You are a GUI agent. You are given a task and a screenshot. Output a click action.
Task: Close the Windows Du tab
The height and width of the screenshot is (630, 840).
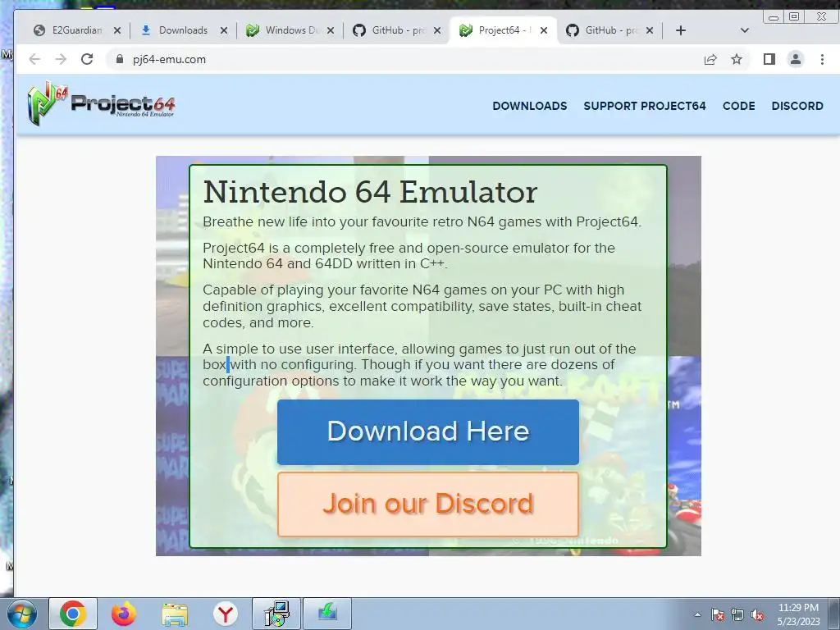click(331, 30)
